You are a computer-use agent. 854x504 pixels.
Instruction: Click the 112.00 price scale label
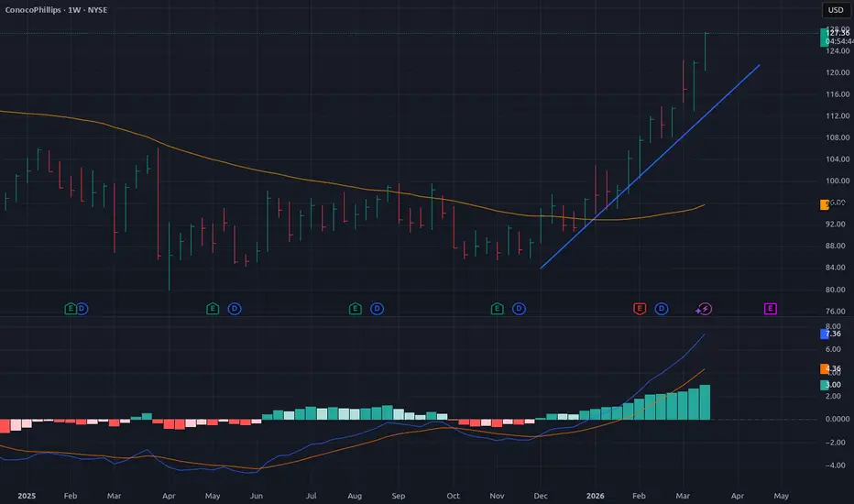(838, 115)
